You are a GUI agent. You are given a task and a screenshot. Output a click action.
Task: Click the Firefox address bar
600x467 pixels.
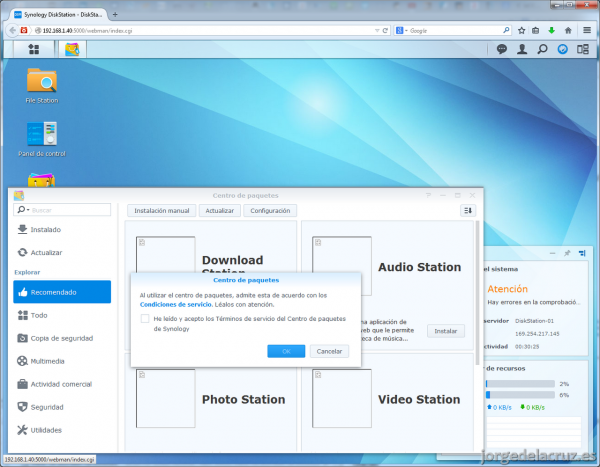point(207,31)
